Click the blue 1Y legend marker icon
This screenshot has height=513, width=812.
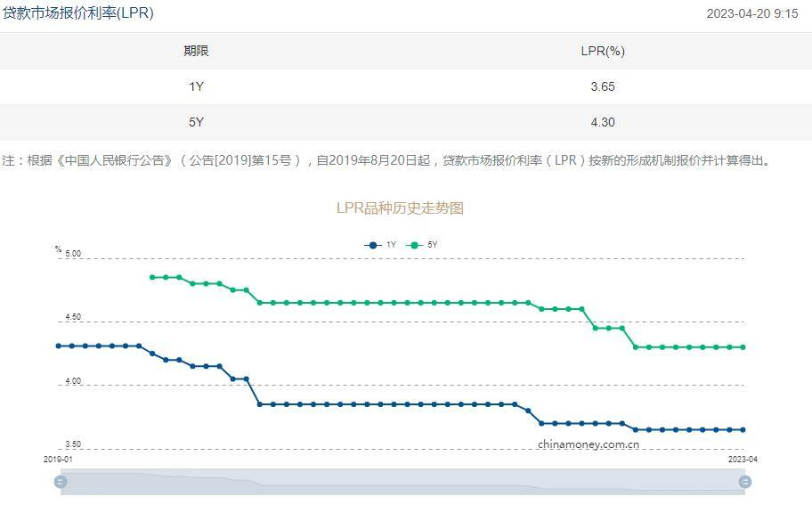coord(373,245)
